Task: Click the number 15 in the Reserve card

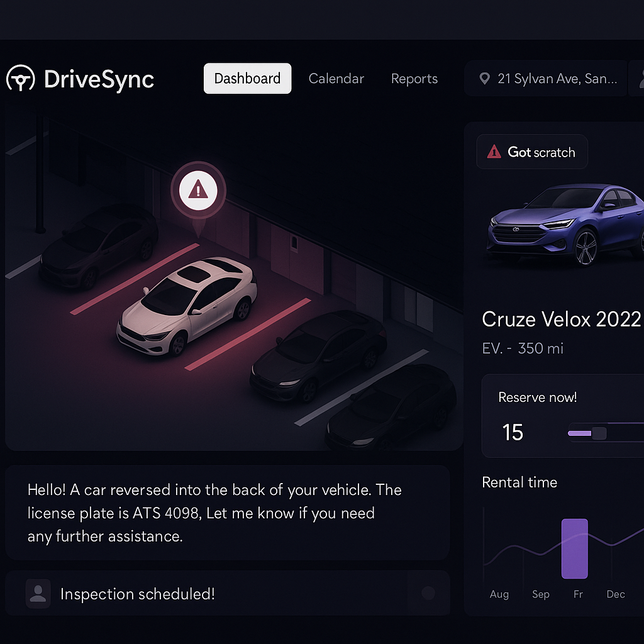Action: [513, 432]
